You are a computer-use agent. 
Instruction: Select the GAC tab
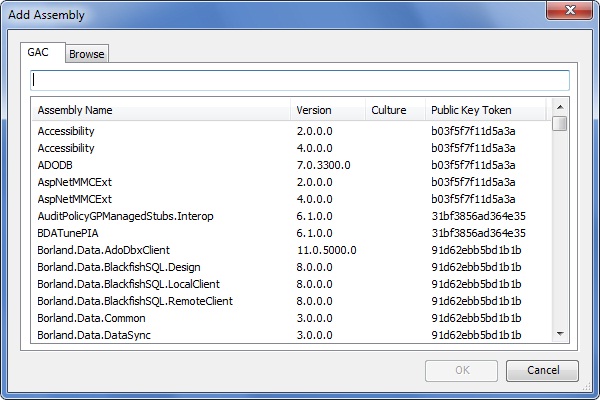(x=42, y=52)
